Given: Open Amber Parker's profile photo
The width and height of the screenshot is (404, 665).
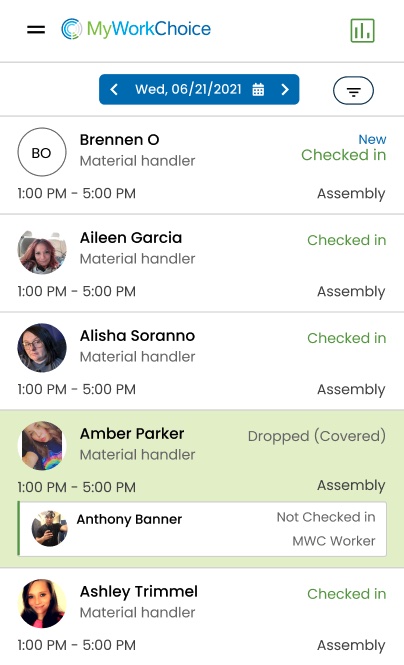Looking at the screenshot, I should pyautogui.click(x=42, y=446).
